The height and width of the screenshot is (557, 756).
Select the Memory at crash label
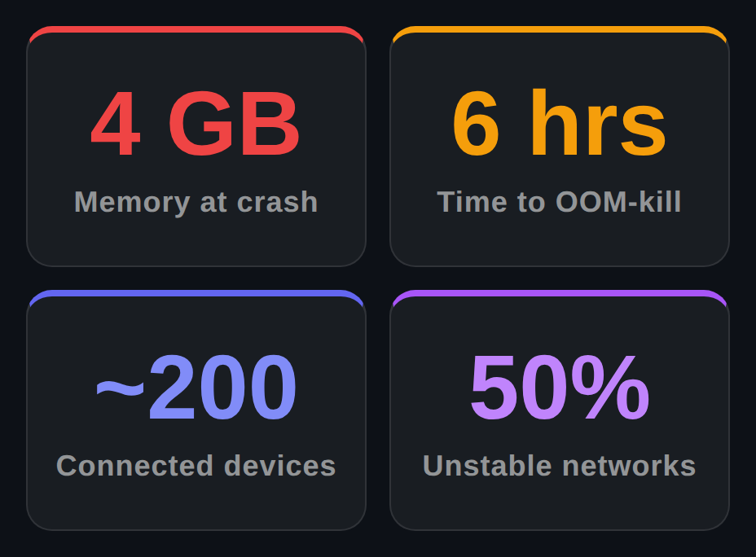click(196, 202)
